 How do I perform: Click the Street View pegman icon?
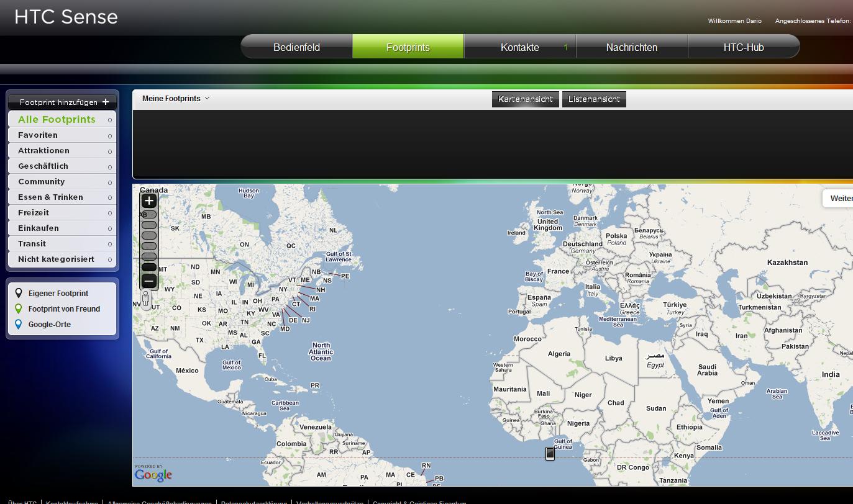(146, 300)
